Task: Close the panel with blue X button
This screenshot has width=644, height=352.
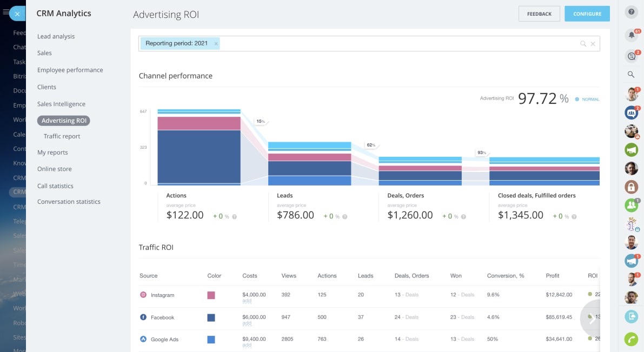Action: [x=17, y=14]
